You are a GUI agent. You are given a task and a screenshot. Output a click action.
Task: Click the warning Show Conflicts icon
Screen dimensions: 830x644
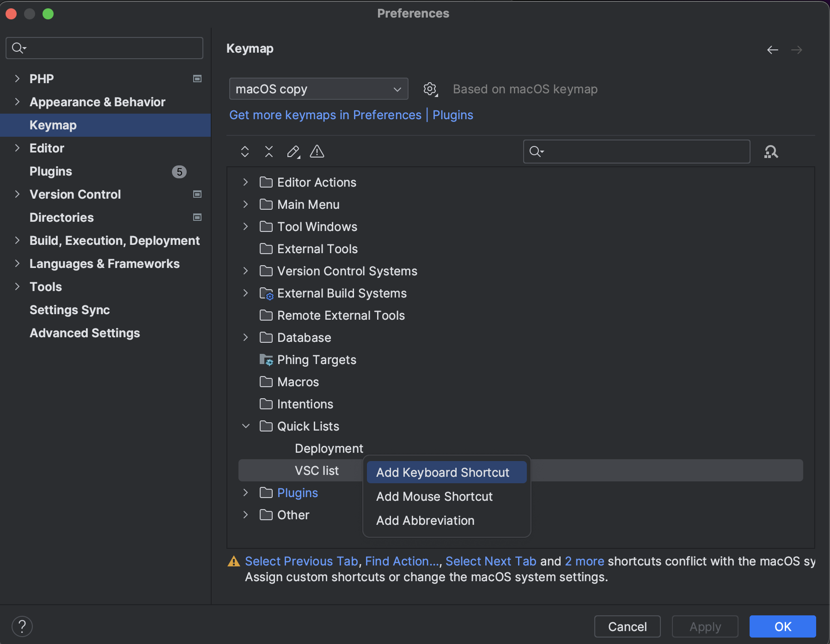pyautogui.click(x=317, y=152)
